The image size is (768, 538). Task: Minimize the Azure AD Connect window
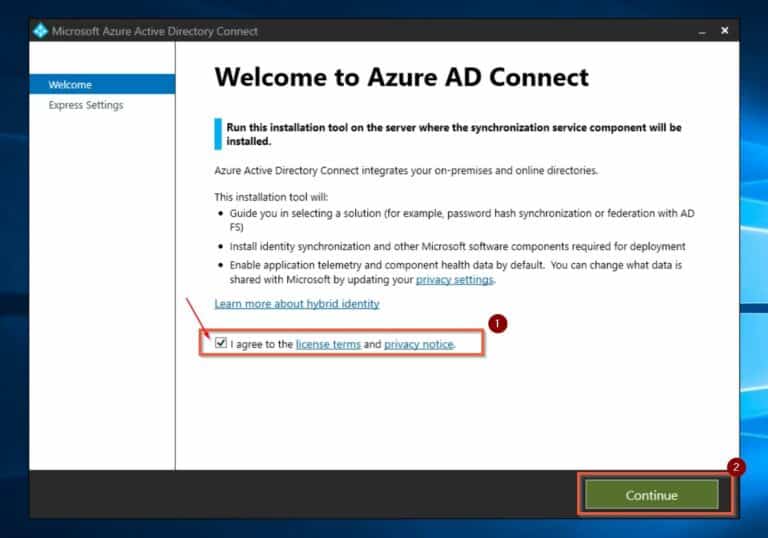click(x=702, y=31)
